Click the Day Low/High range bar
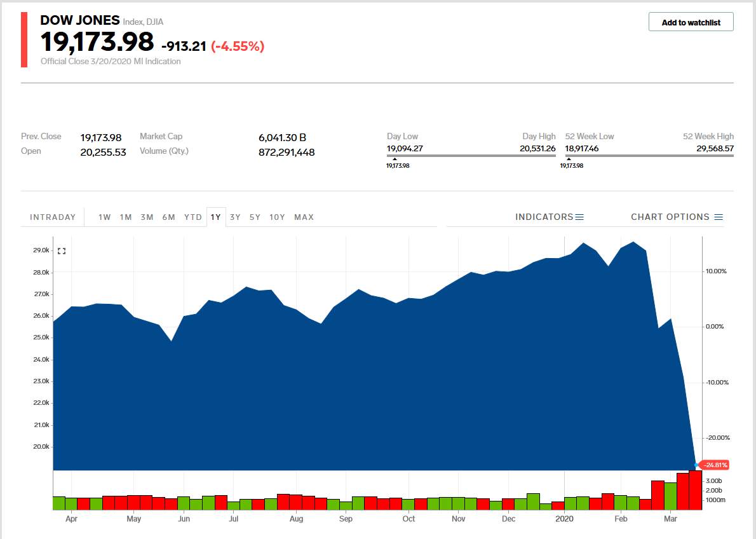This screenshot has width=756, height=539. [471, 155]
